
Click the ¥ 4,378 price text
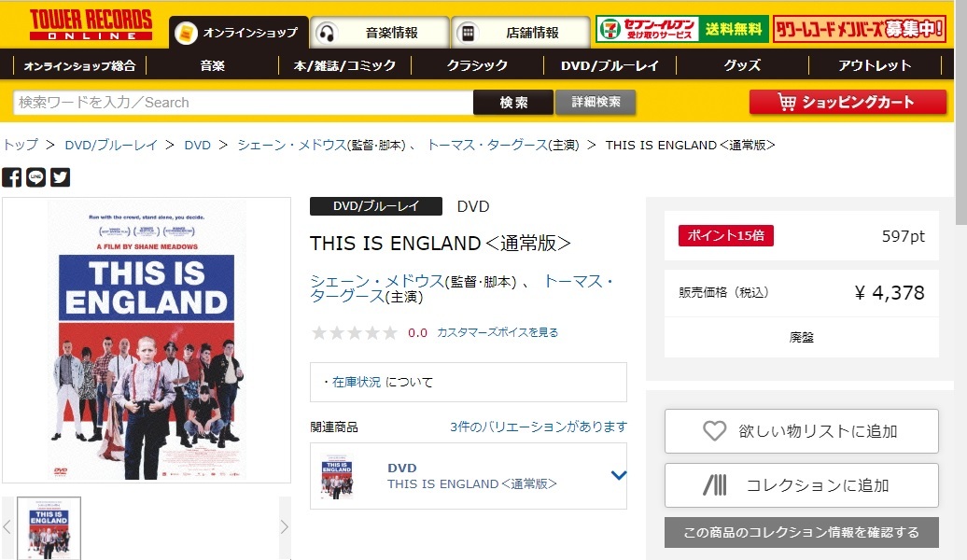[x=890, y=293]
